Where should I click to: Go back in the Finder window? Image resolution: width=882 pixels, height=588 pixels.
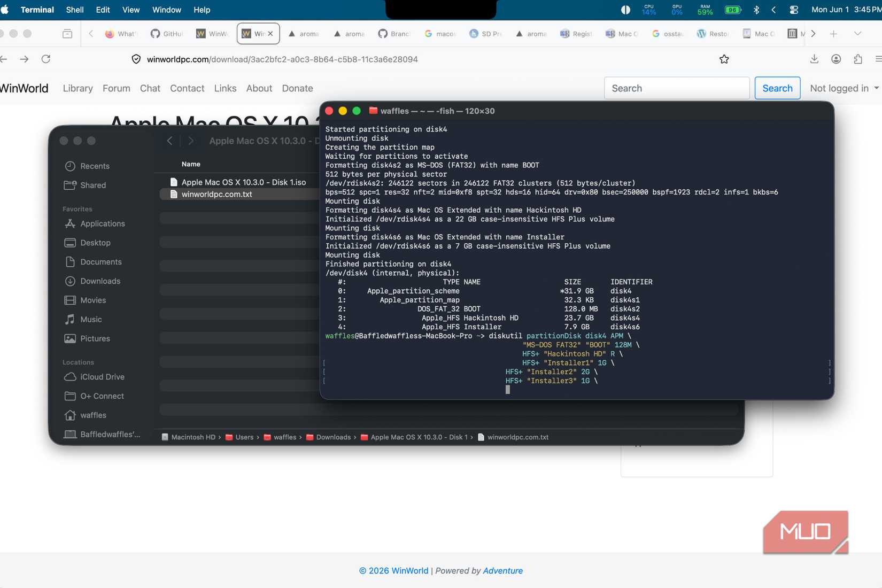(x=169, y=141)
